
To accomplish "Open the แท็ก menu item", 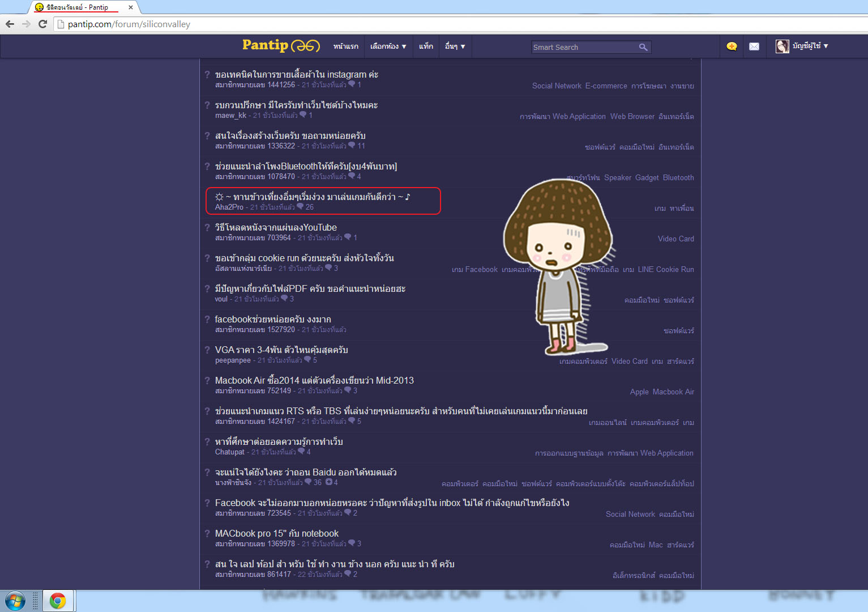I will pos(426,46).
